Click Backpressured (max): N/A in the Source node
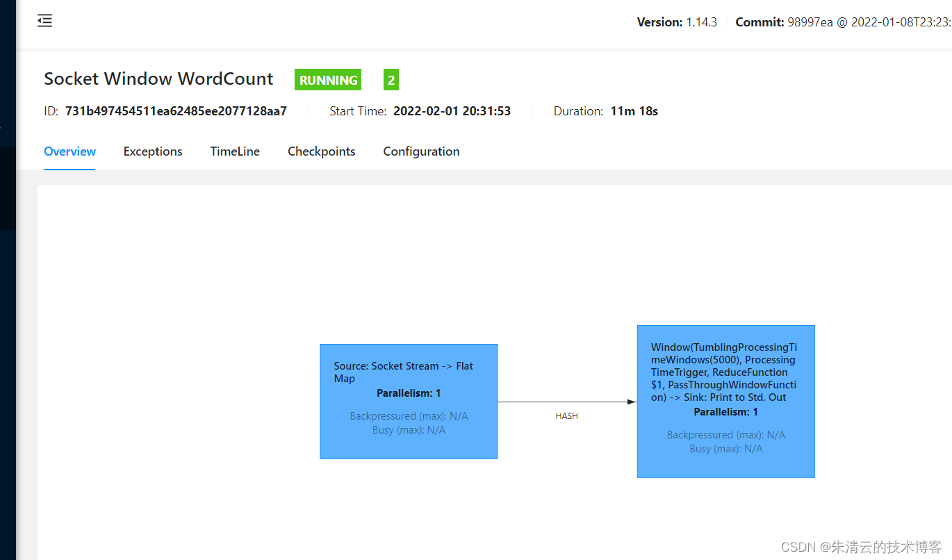Image resolution: width=952 pixels, height=560 pixels. pyautogui.click(x=409, y=416)
